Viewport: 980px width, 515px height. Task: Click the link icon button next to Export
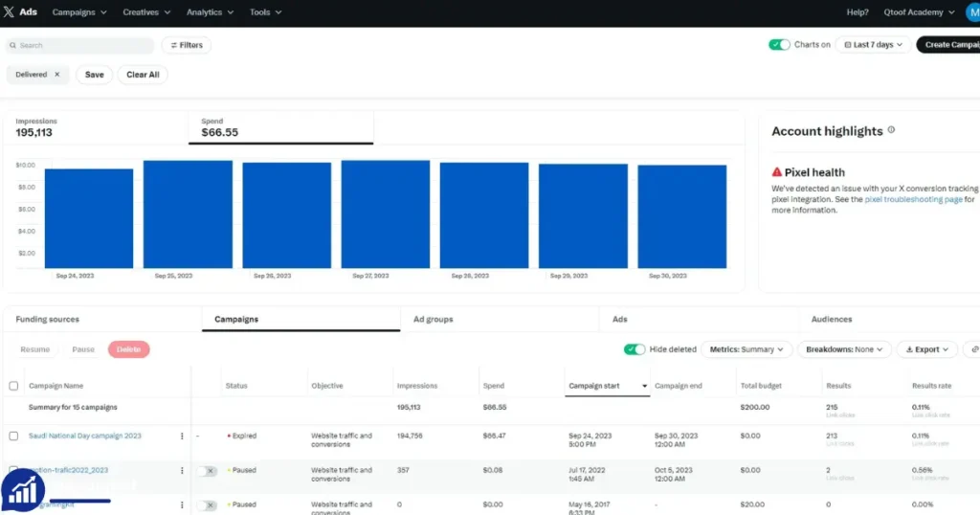973,349
